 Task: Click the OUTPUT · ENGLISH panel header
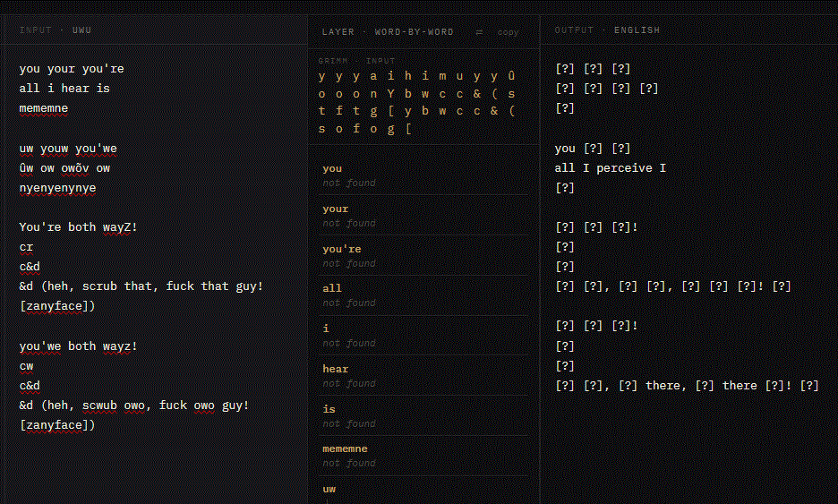tap(607, 30)
